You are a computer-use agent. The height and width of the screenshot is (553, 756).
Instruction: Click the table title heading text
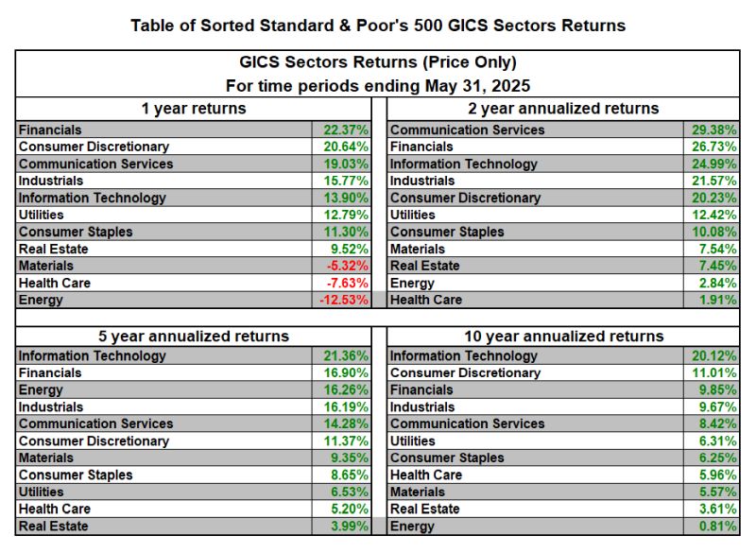(378, 25)
